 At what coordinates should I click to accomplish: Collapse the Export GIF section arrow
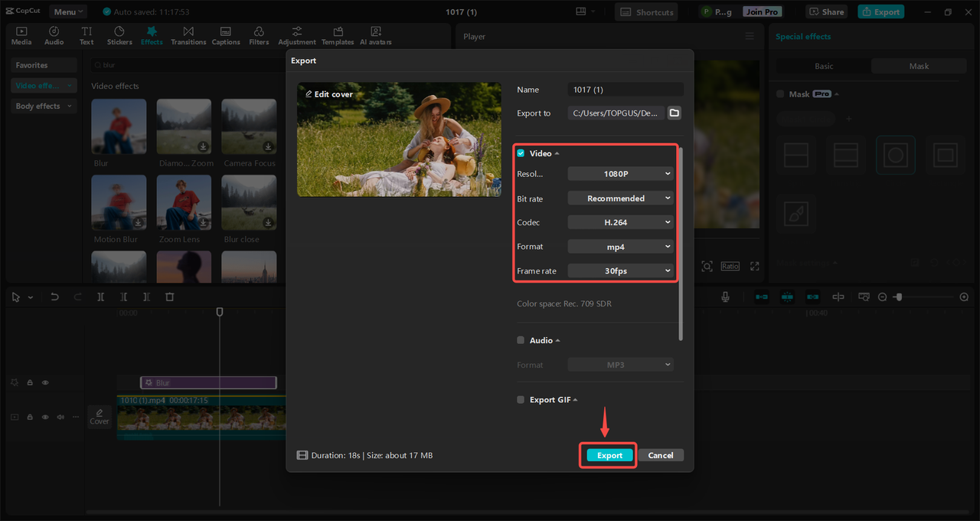(x=575, y=400)
